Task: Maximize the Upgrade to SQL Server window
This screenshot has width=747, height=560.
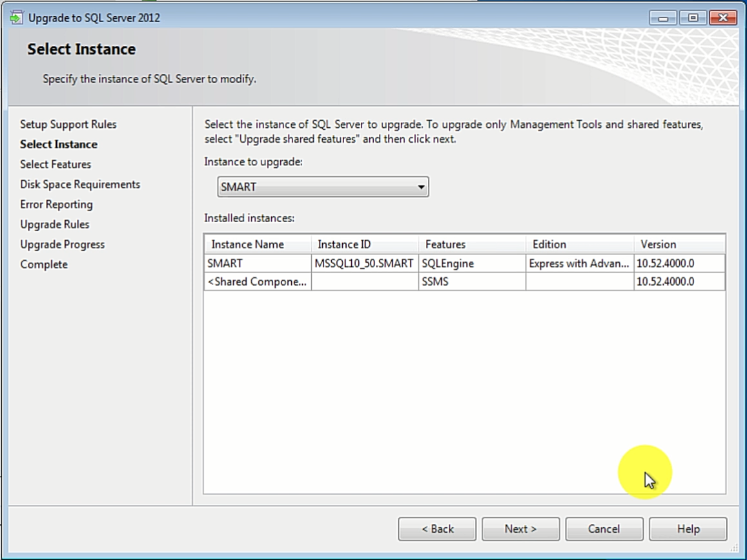Action: (x=693, y=17)
